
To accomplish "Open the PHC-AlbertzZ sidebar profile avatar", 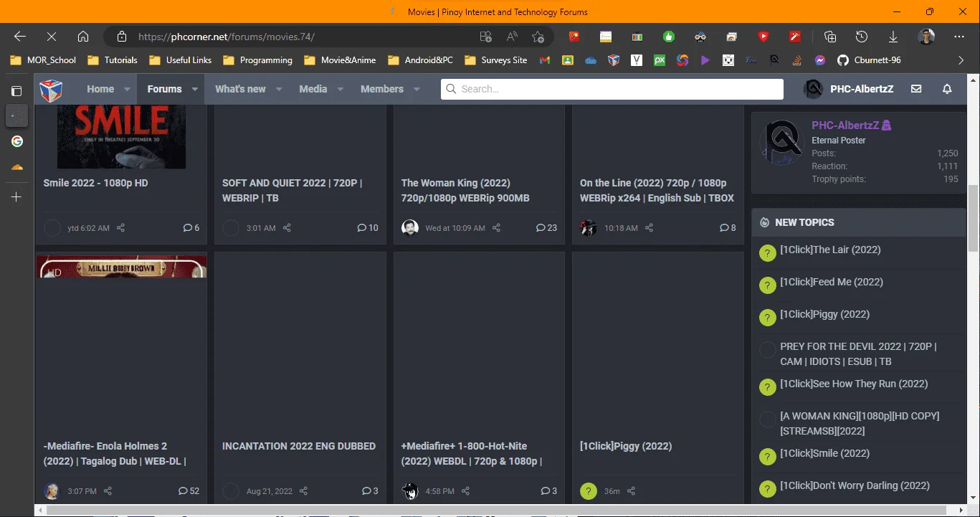I will (781, 142).
